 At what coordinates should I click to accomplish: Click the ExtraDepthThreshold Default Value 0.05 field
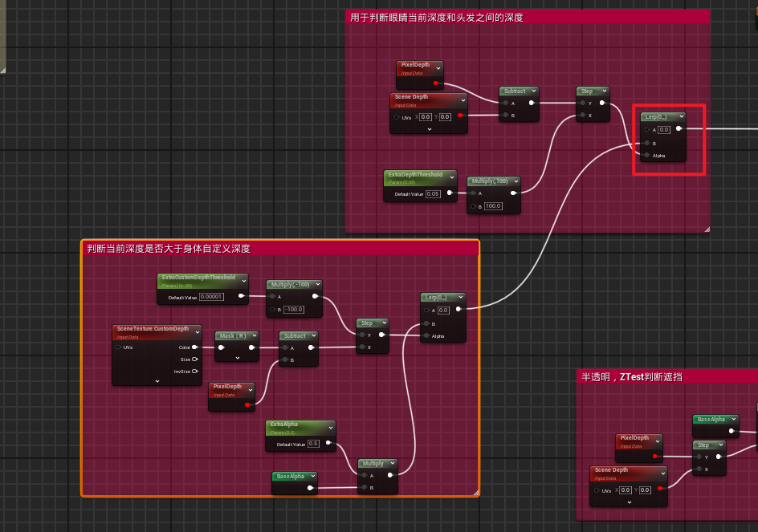433,194
